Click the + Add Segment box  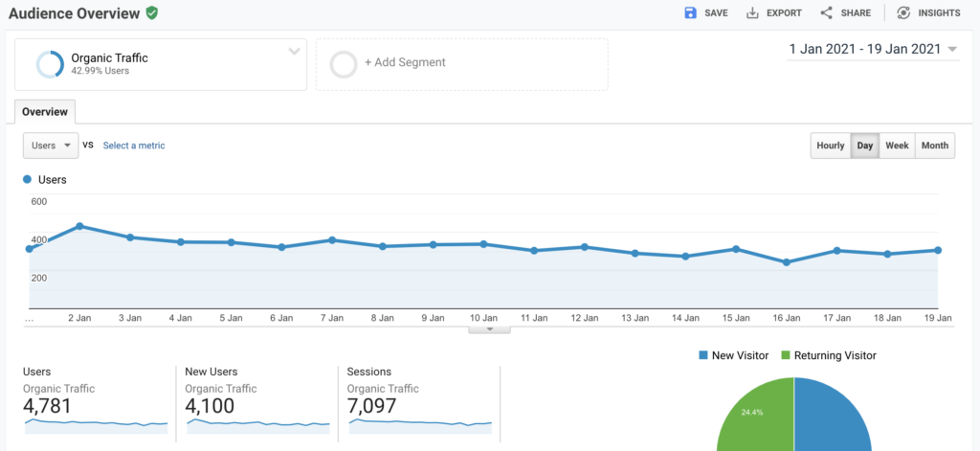point(462,64)
